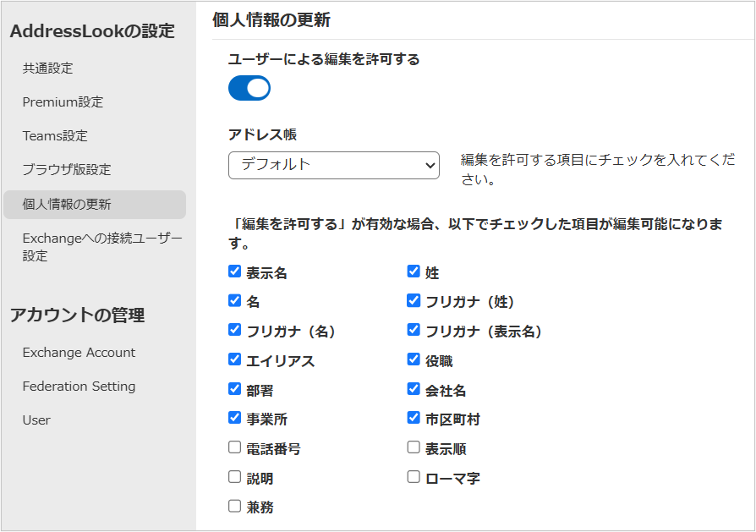Check the 電話番号 checkbox
This screenshot has width=756, height=532.
coord(235,447)
